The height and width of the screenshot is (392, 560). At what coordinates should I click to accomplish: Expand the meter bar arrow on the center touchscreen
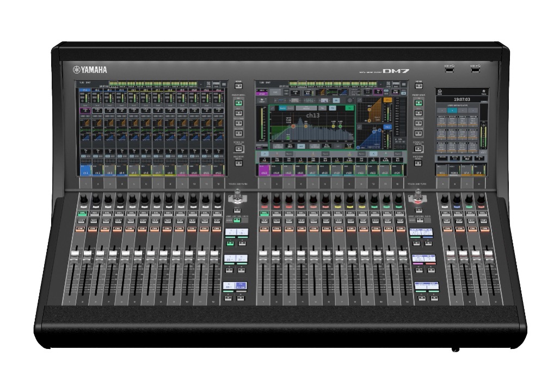point(382,85)
